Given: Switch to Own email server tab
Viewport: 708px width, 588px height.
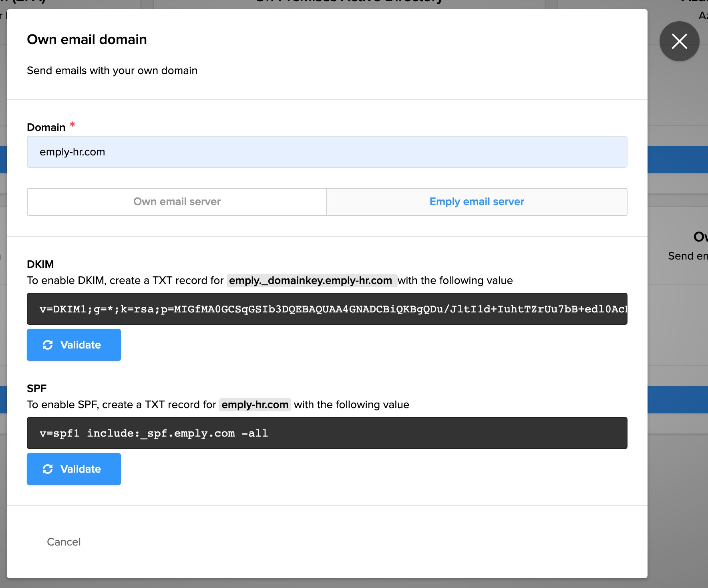Looking at the screenshot, I should [177, 202].
